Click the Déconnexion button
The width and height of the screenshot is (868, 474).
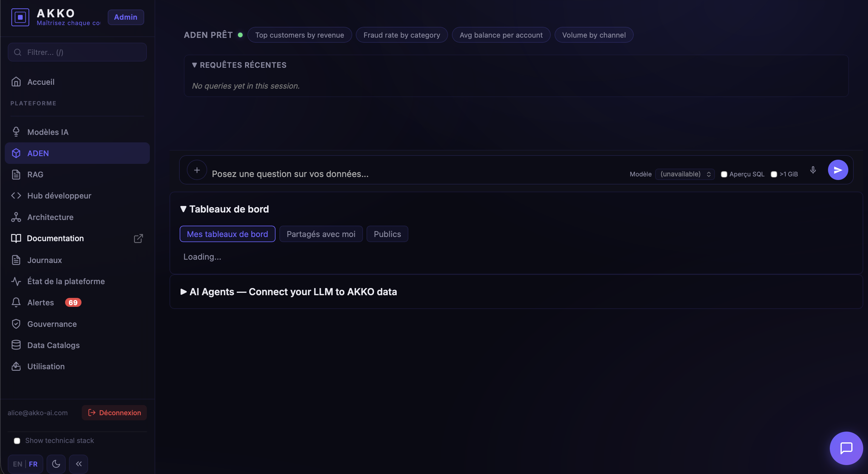(x=114, y=413)
